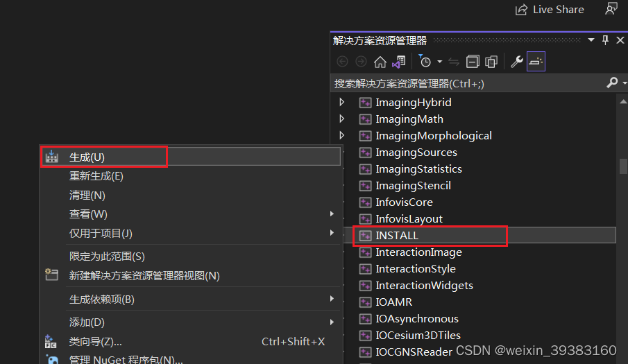Pin the Solution Explorer panel
The image size is (628, 364).
point(606,40)
